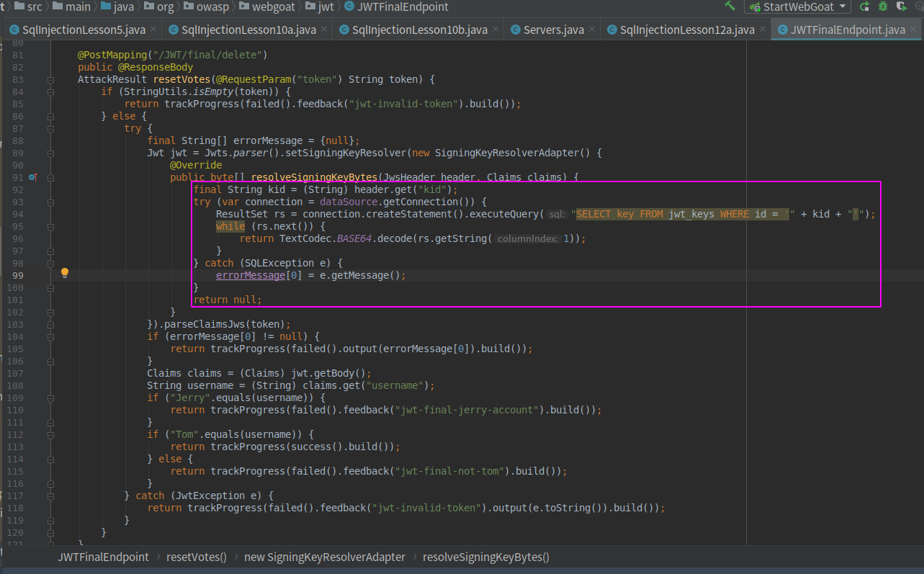Open the owasp package in navigation bar

tap(207, 6)
